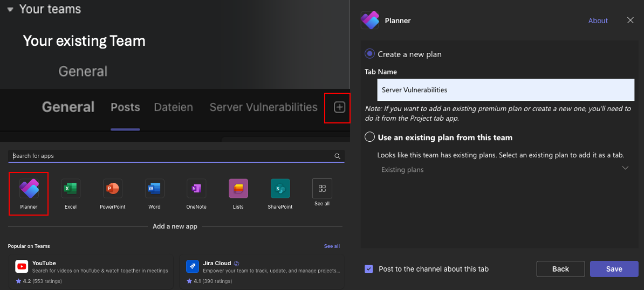Open the Planner app tile
644x290 pixels.
29,193
